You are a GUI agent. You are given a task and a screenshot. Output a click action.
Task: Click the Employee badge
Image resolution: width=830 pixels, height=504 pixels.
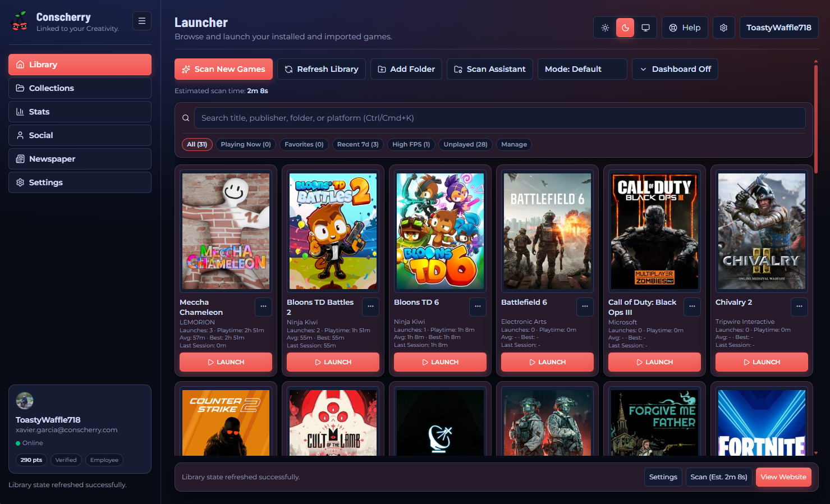(104, 460)
